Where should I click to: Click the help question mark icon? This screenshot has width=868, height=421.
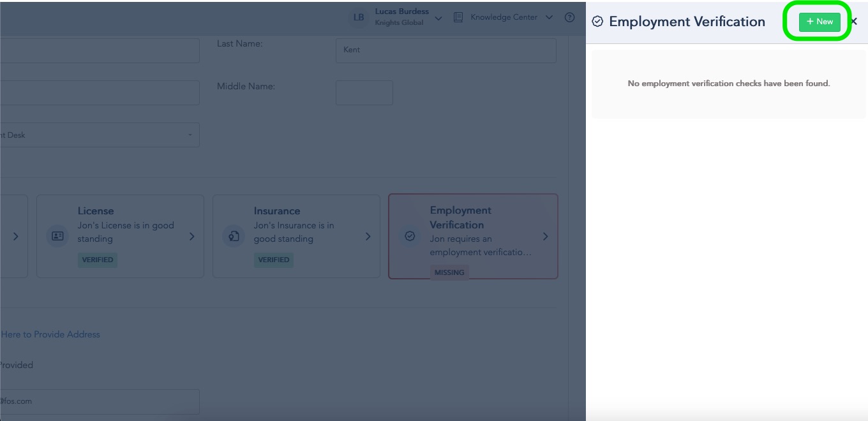tap(570, 17)
